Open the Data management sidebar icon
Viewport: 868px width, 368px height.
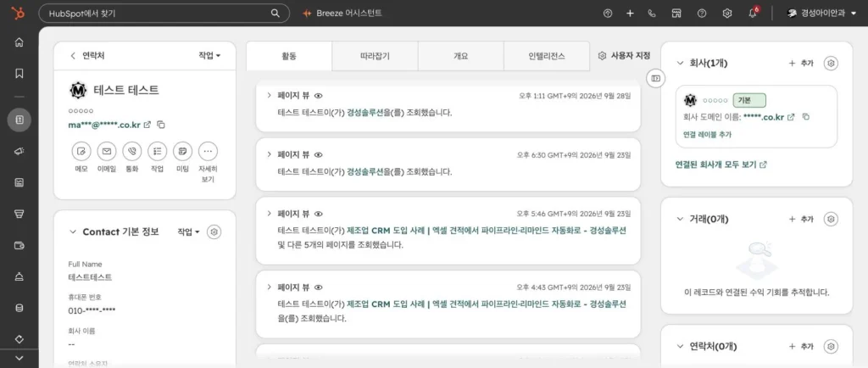[x=19, y=308]
